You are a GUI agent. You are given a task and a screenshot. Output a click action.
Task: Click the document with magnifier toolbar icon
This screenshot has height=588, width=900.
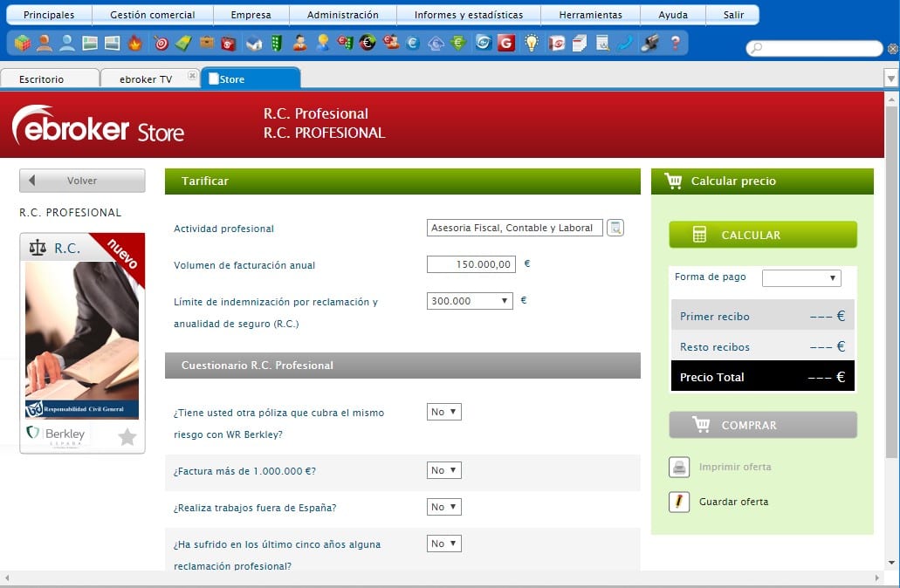click(602, 43)
